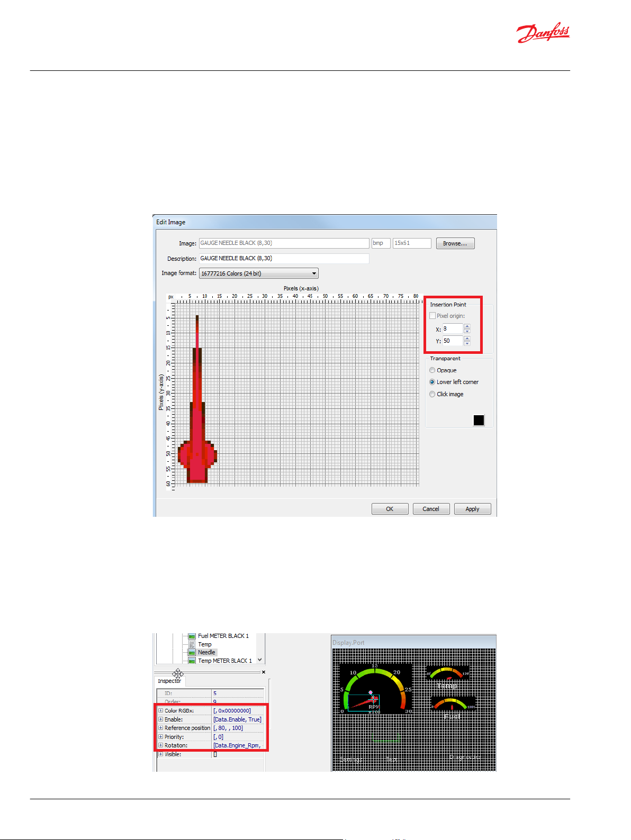Increase the insertion point Y value
631x840 pixels.
click(467, 338)
